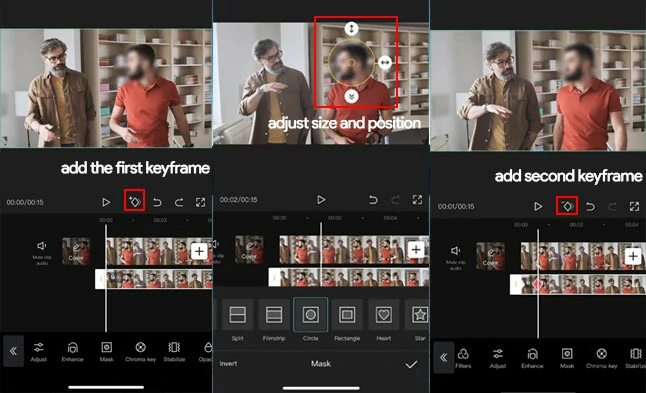
Task: Open Adjust tool in the left screen
Action: pyautogui.click(x=39, y=352)
